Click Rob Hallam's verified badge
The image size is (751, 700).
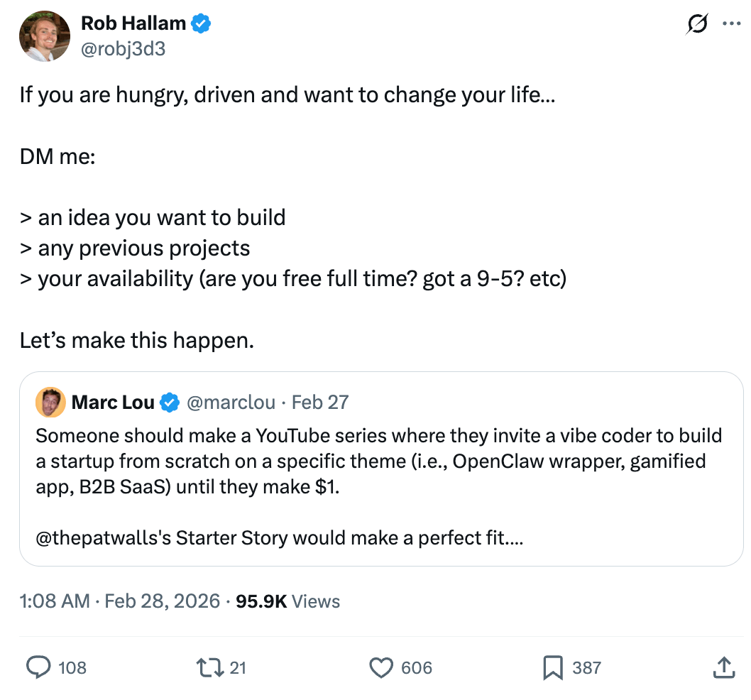point(202,23)
